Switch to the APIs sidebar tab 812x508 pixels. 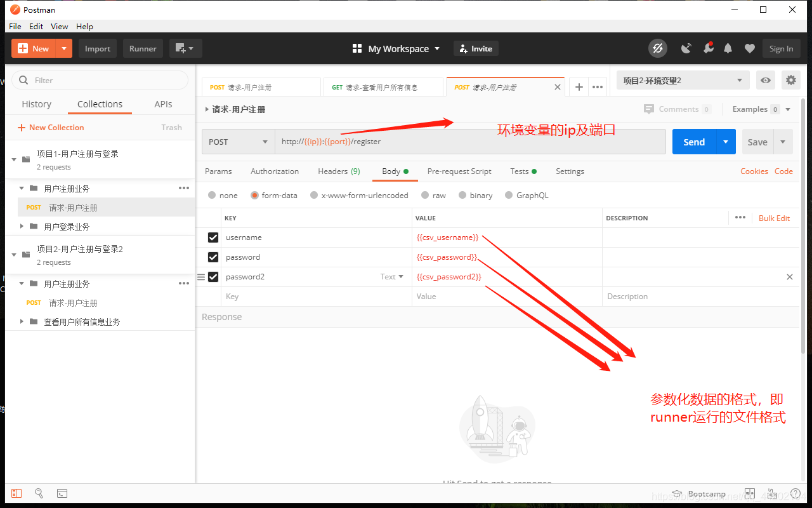pyautogui.click(x=163, y=104)
